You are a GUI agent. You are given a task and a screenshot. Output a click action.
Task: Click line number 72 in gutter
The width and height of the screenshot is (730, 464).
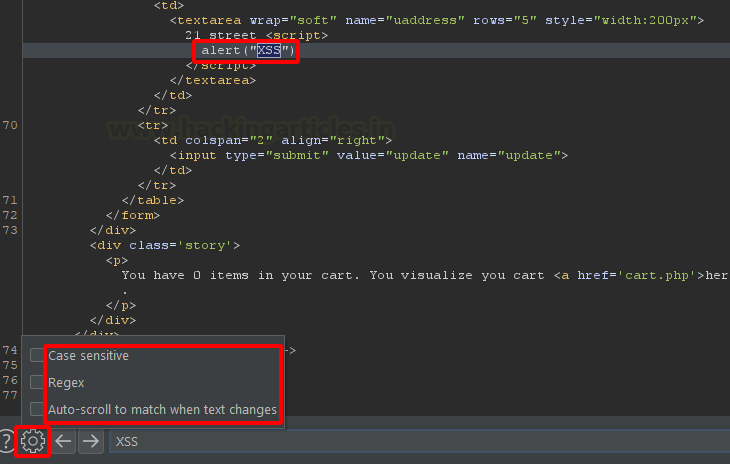coord(10,215)
